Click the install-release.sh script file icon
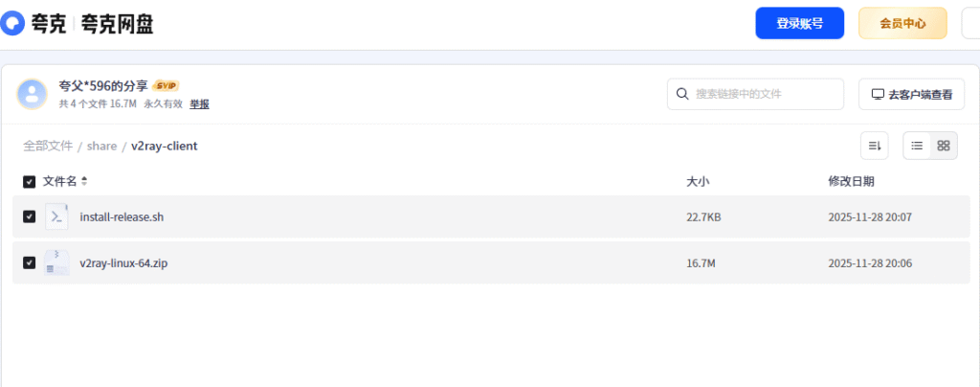 click(56, 216)
